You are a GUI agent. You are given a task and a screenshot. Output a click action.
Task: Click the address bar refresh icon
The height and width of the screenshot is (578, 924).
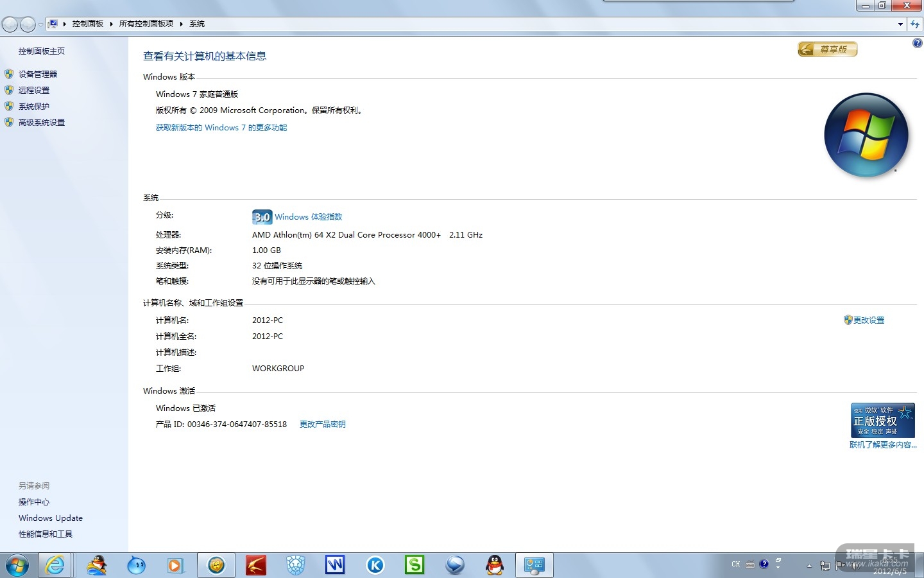pos(915,24)
